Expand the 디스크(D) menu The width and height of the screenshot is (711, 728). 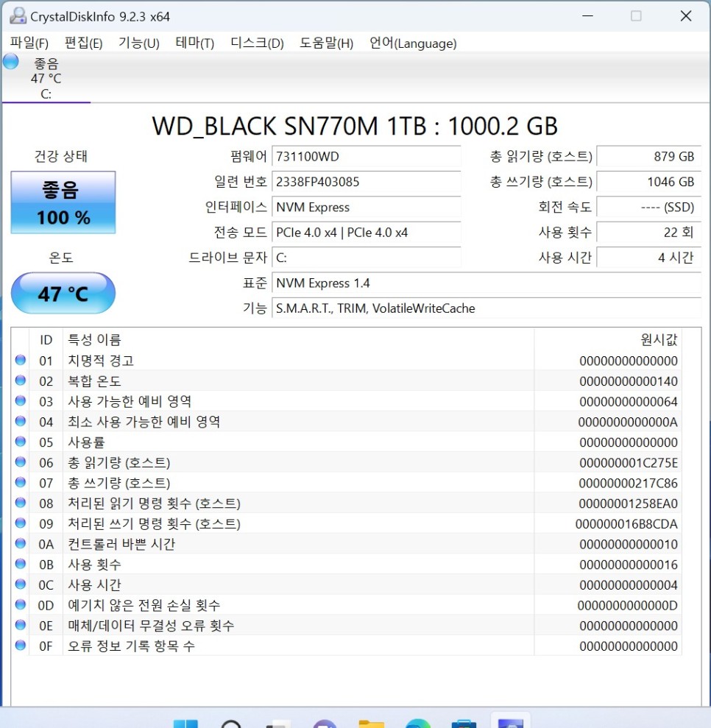[257, 43]
